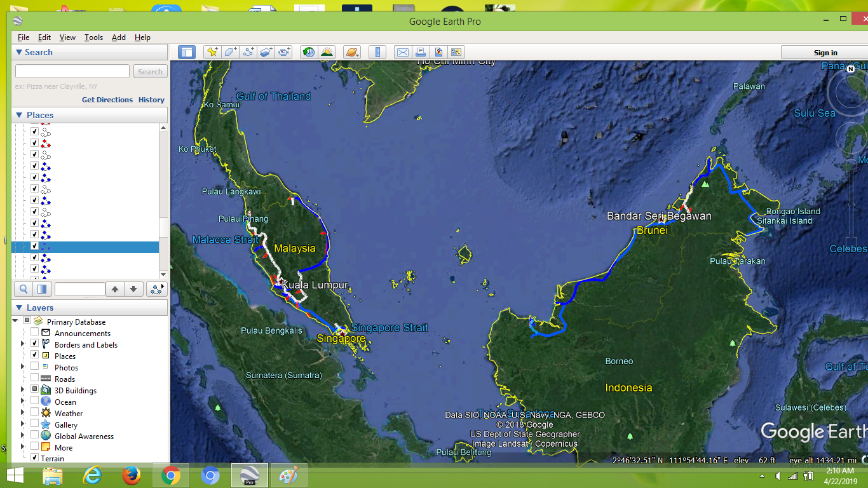Enable the Weather layer checkbox
868x488 pixels.
[34, 412]
